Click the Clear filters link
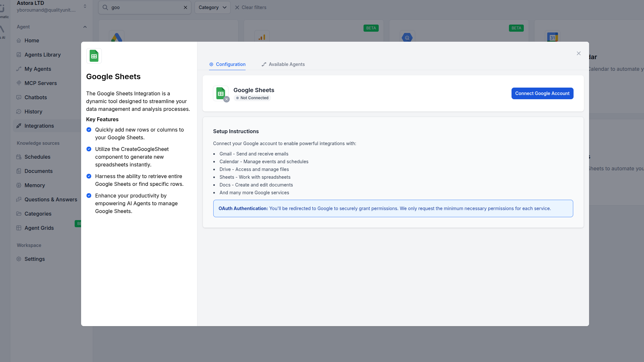The height and width of the screenshot is (362, 644). (x=254, y=7)
